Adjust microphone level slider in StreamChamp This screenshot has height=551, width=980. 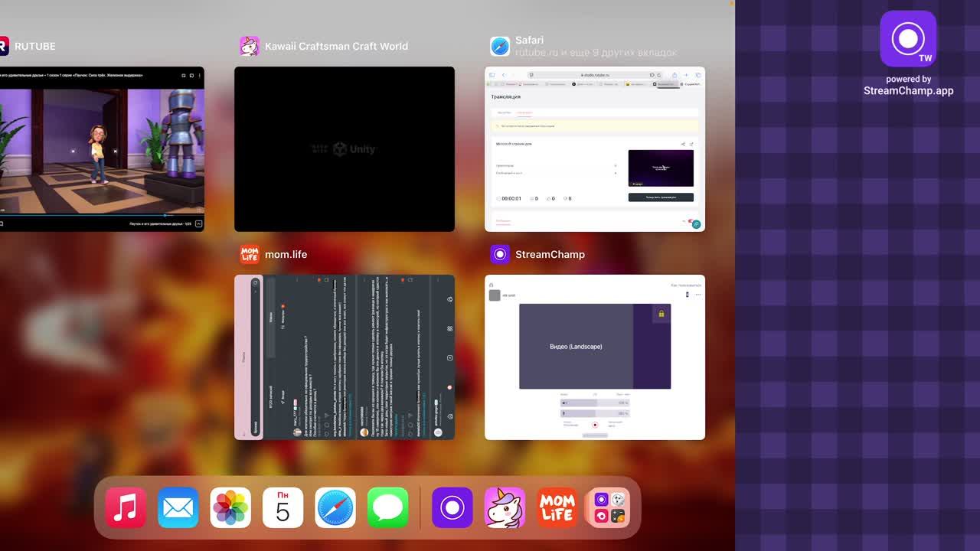tap(595, 413)
